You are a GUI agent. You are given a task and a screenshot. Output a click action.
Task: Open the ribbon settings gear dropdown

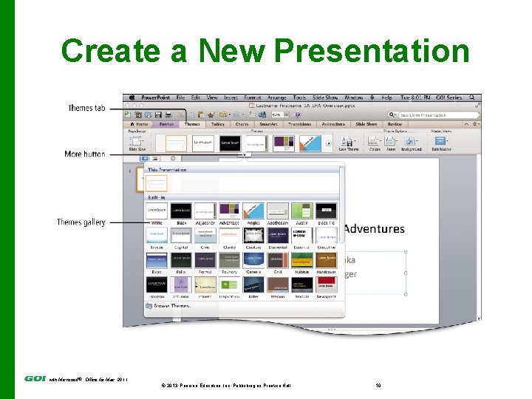476,125
